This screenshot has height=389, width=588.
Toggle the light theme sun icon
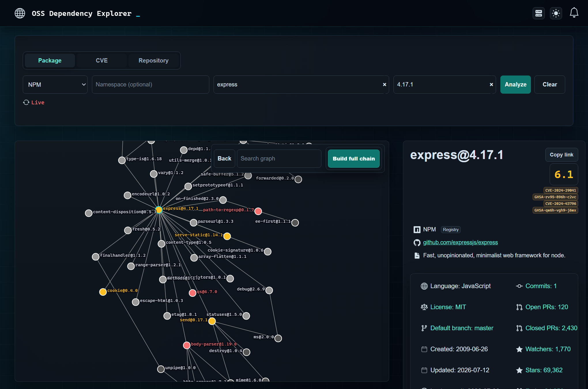pyautogui.click(x=556, y=13)
